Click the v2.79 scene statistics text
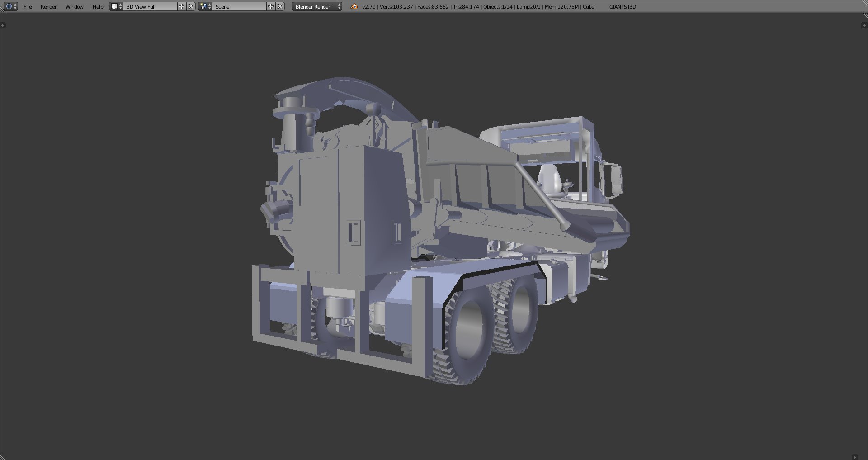 click(x=478, y=7)
